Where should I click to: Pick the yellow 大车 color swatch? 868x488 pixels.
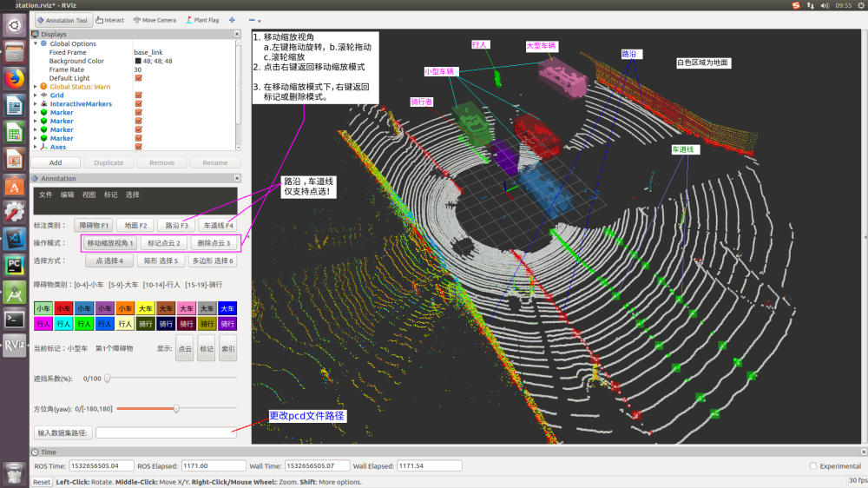click(x=145, y=308)
